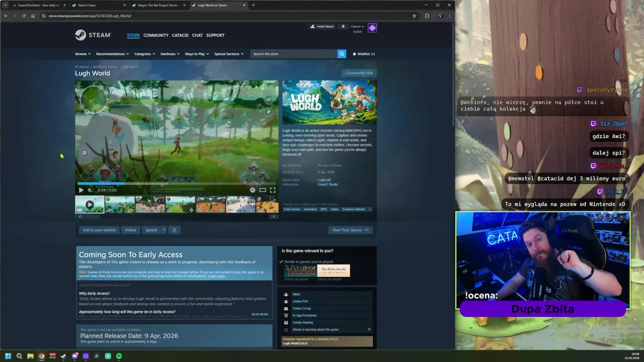This screenshot has width=644, height=362.
Task: Open Spotify from the taskbar
Action: tap(119, 356)
